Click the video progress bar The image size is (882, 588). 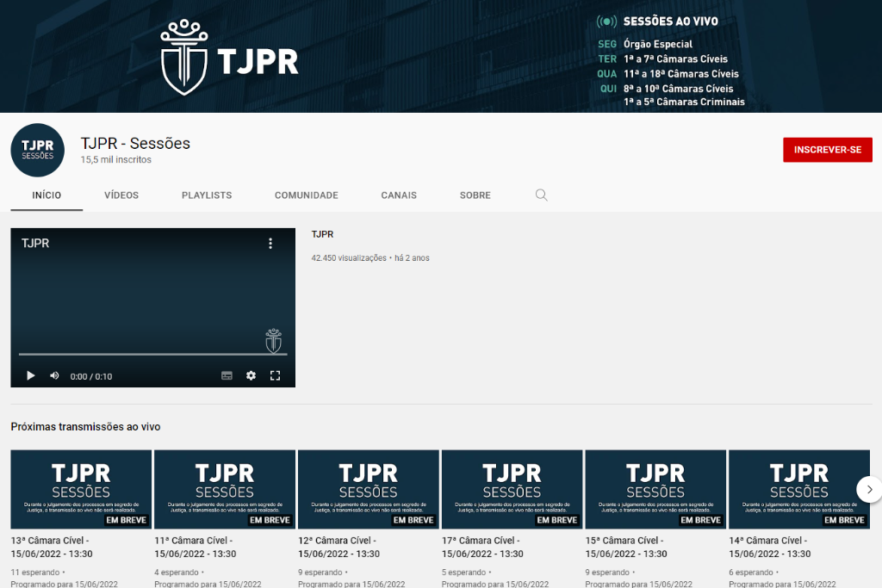pos(153,354)
